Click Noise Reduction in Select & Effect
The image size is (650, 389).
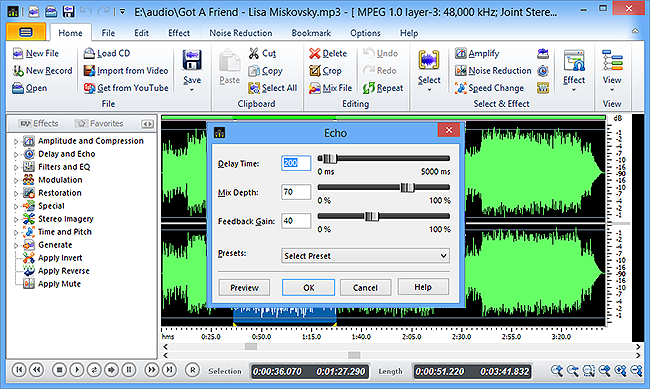493,71
